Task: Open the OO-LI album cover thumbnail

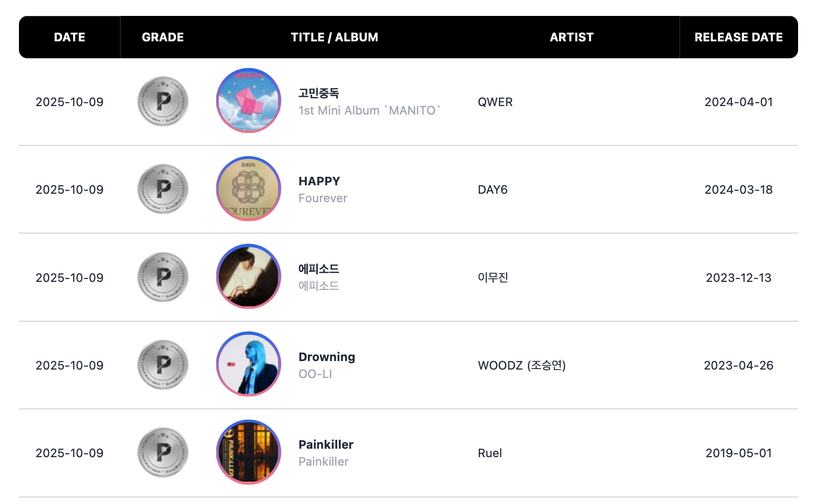Action: pos(249,364)
